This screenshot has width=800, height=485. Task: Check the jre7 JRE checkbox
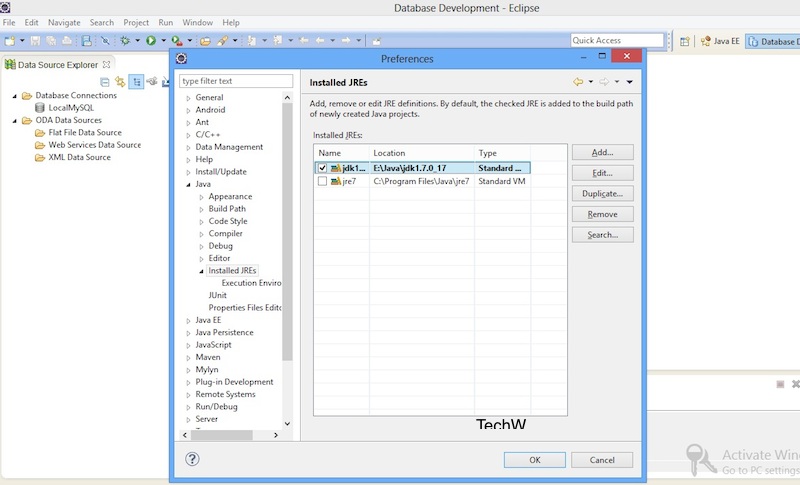pos(322,181)
